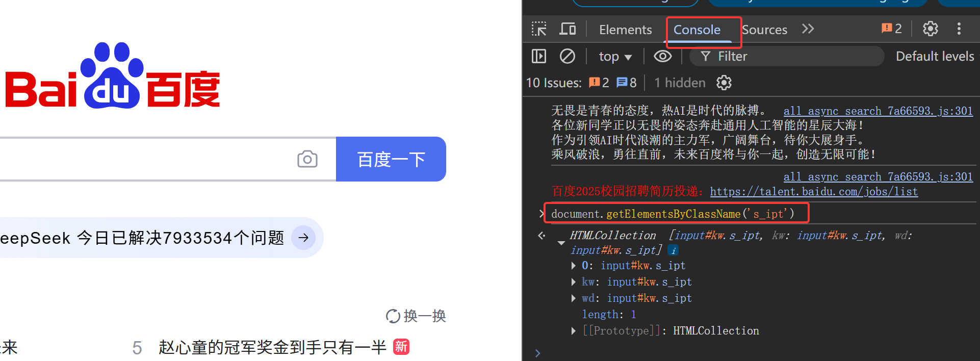Open the talent.baidu.com jobs list link

click(814, 192)
